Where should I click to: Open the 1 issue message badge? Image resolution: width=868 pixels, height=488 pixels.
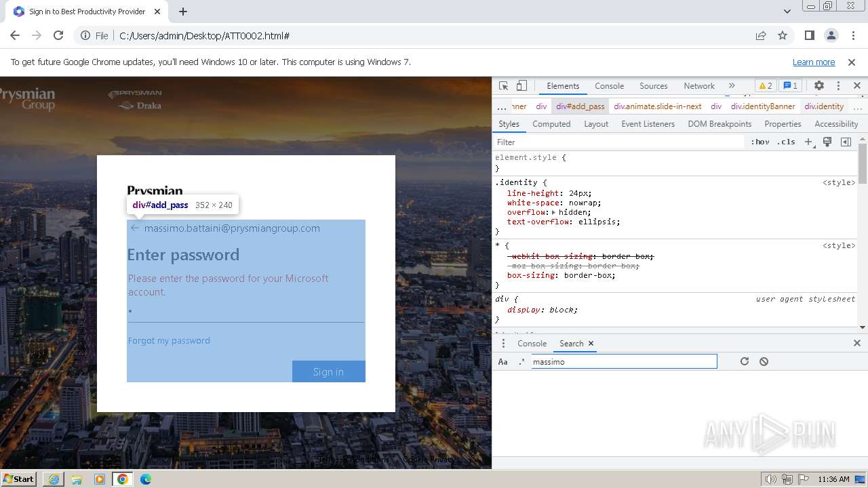pos(790,86)
